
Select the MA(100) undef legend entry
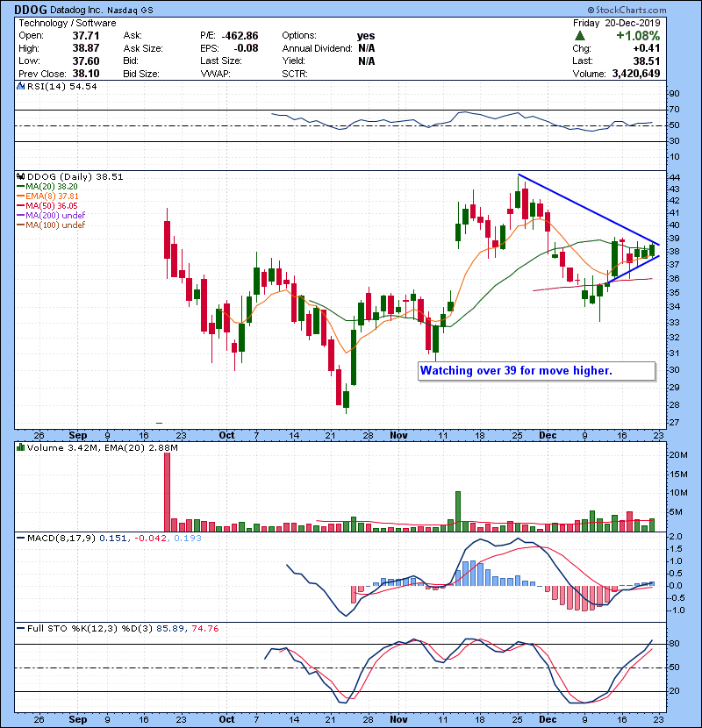(x=51, y=225)
